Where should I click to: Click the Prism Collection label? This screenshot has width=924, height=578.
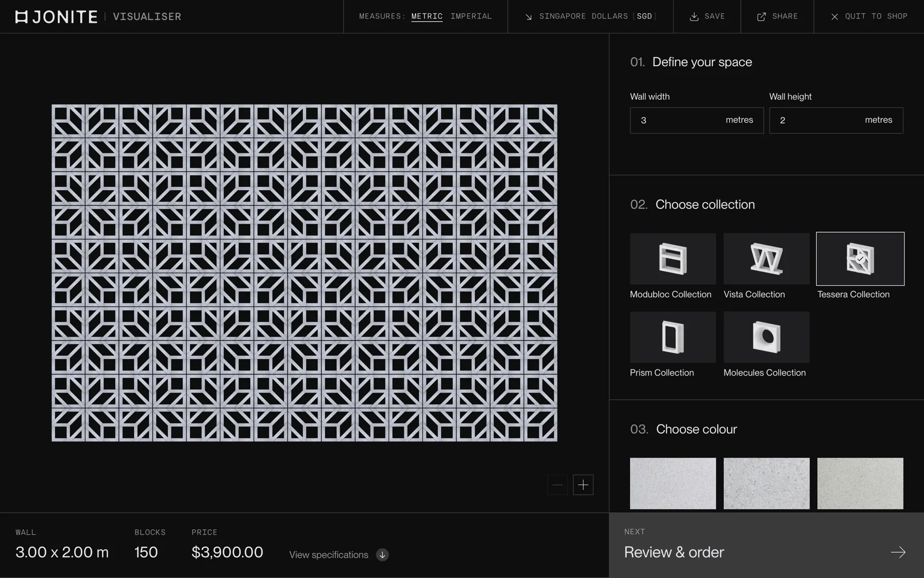pyautogui.click(x=662, y=372)
